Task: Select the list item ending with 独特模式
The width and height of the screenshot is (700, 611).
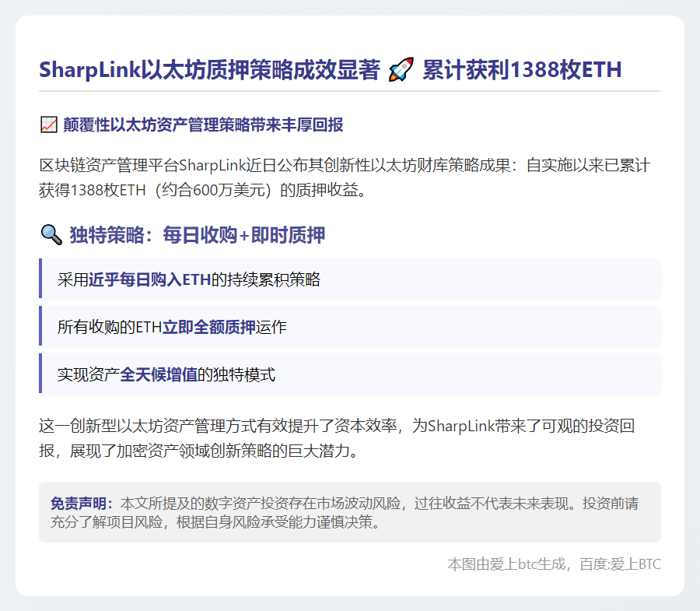Action: click(350, 374)
